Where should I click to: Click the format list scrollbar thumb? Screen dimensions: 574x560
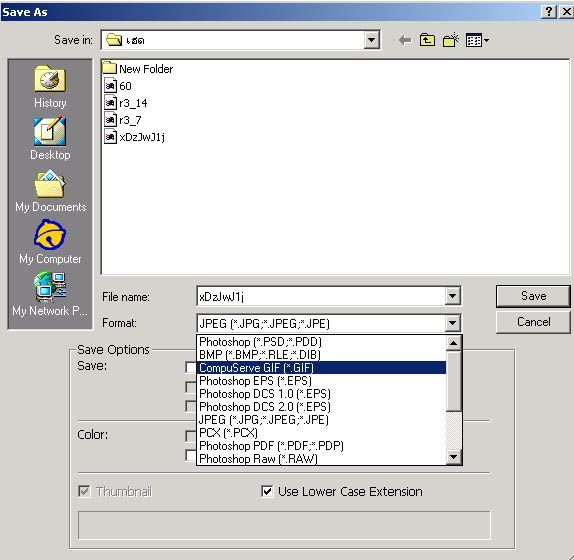pos(454,381)
